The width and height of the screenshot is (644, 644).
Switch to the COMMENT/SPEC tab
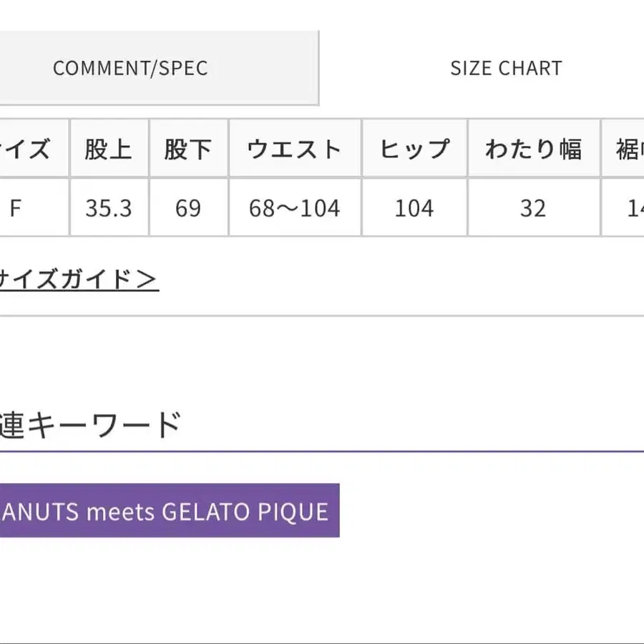130,69
